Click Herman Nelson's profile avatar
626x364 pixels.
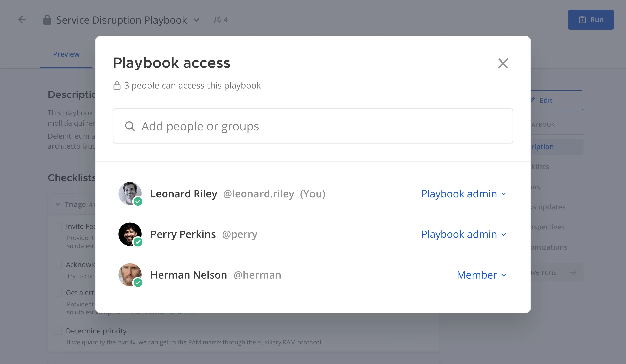tap(130, 275)
